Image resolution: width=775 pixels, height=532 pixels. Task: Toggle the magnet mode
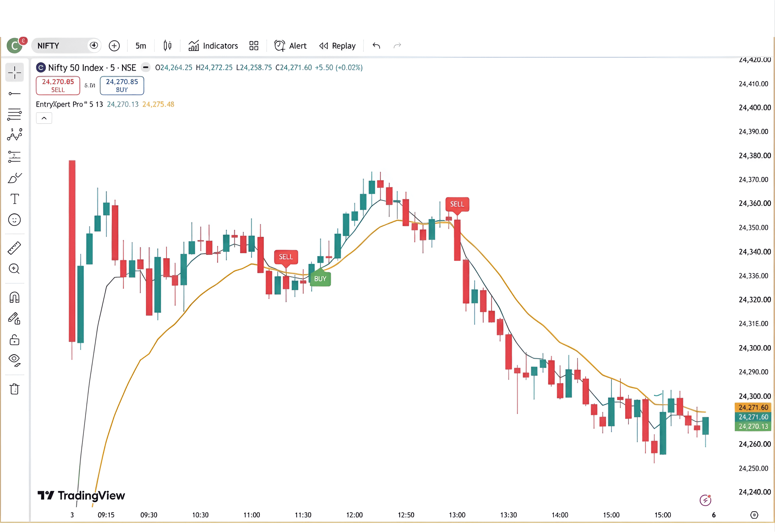[x=14, y=297]
